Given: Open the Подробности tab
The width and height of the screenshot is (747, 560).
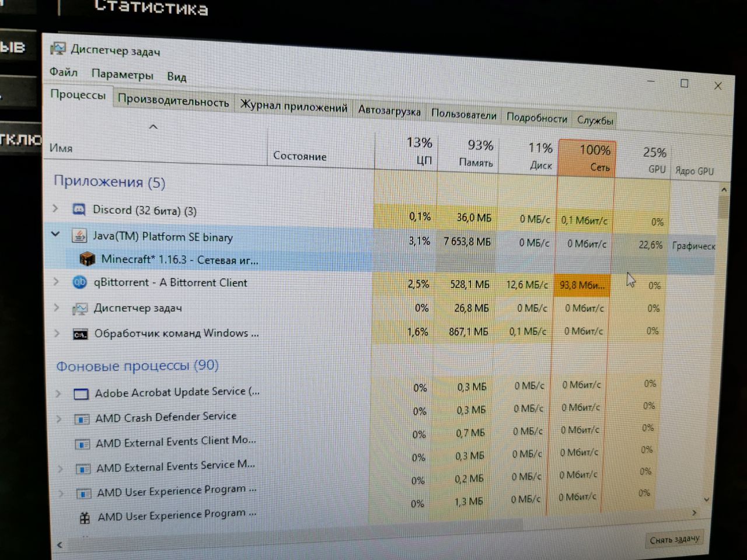Looking at the screenshot, I should point(536,118).
